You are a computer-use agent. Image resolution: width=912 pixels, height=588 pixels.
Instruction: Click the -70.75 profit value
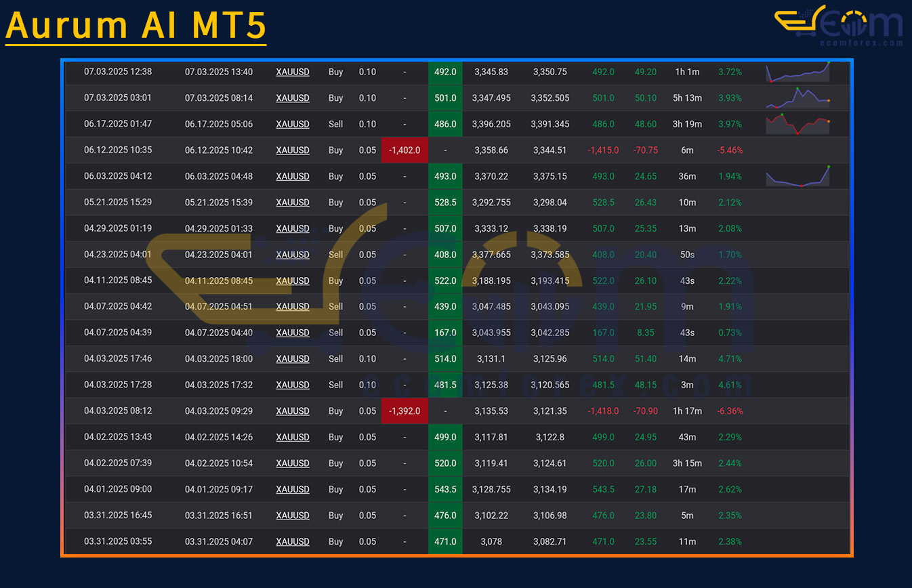click(x=645, y=150)
